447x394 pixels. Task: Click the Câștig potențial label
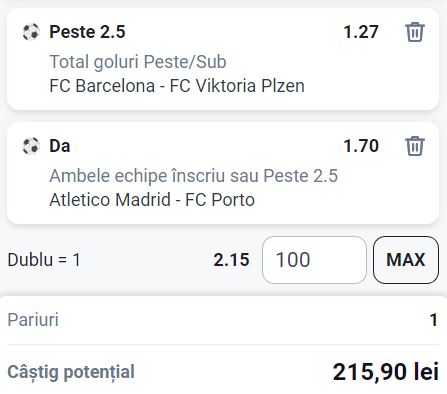[71, 372]
